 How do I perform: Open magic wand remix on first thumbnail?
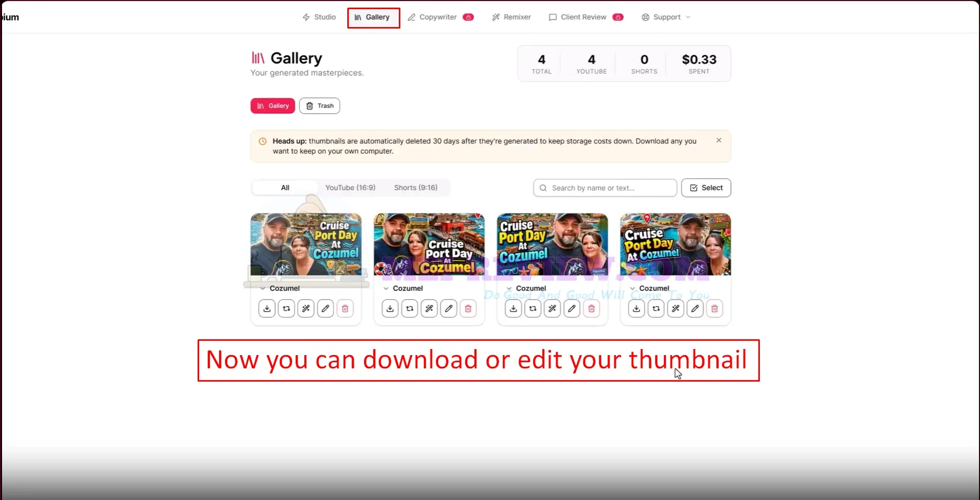click(306, 309)
